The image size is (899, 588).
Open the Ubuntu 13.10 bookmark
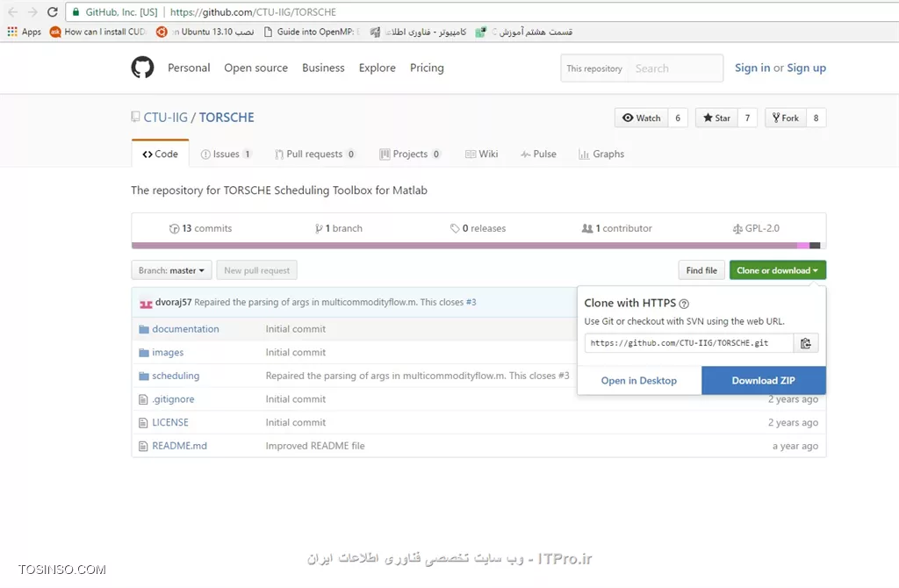205,32
